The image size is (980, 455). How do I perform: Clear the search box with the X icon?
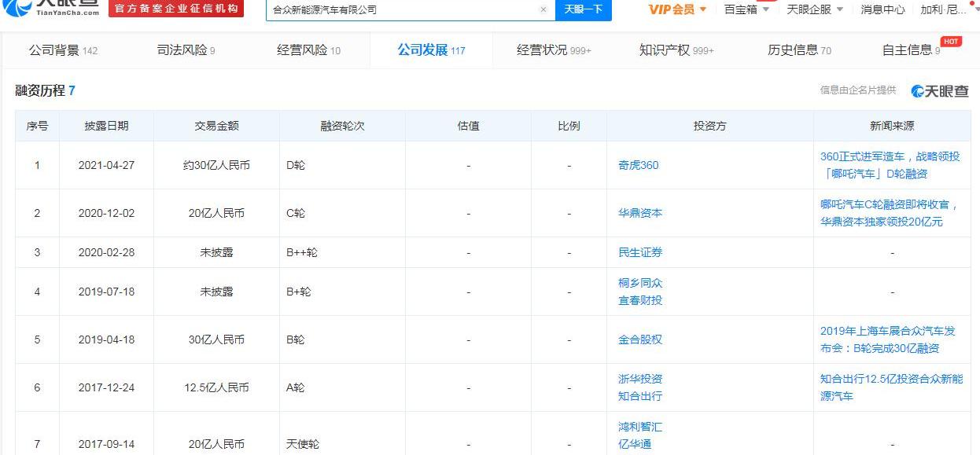(x=543, y=9)
